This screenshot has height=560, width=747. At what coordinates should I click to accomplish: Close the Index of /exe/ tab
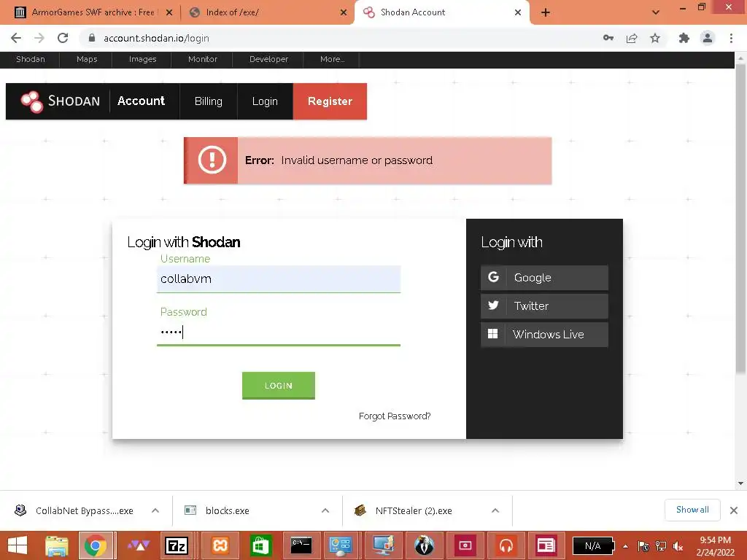click(344, 12)
